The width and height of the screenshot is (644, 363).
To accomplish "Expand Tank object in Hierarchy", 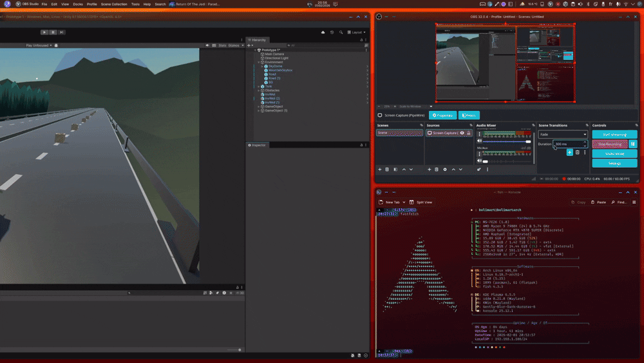I will (x=259, y=86).
